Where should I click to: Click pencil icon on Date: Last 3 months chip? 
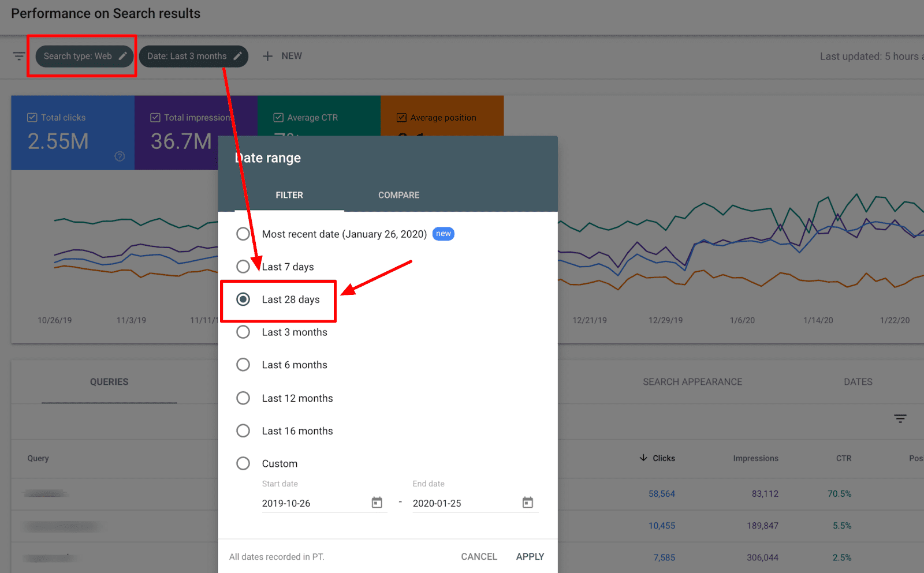coord(237,56)
